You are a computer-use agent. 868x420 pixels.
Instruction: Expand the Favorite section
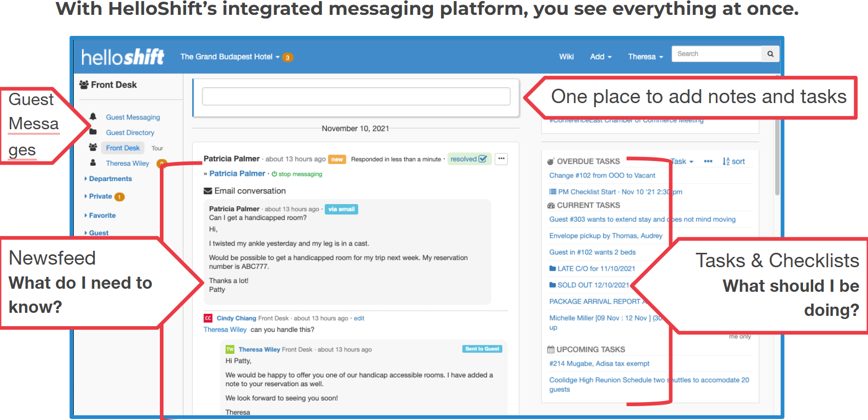click(100, 216)
